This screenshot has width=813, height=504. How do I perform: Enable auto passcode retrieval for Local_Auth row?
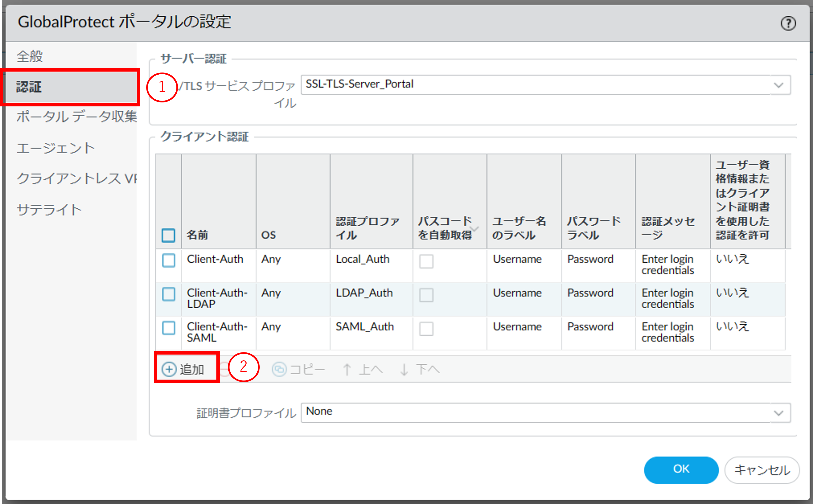426,261
